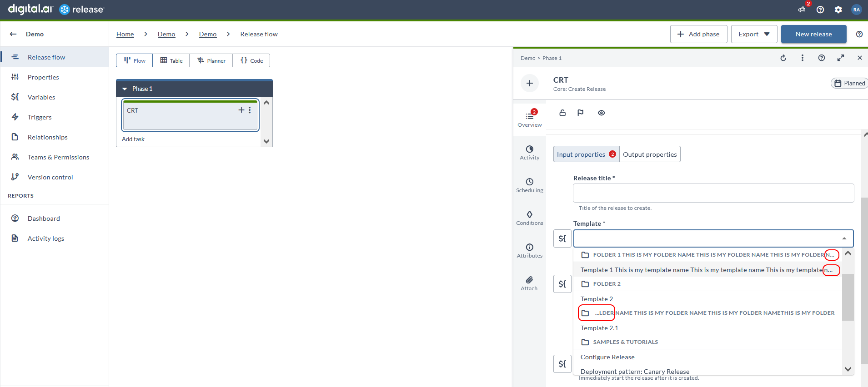
Task: Select the long-named Template 1 option
Action: (x=708, y=270)
